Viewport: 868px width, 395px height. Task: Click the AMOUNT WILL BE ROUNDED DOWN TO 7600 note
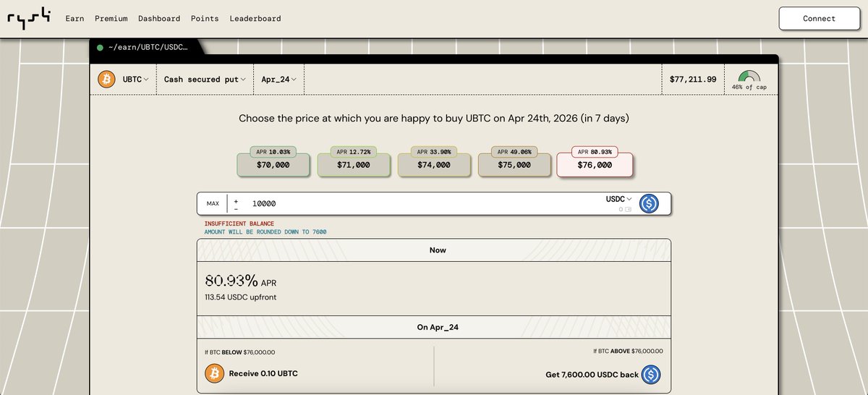click(x=265, y=232)
